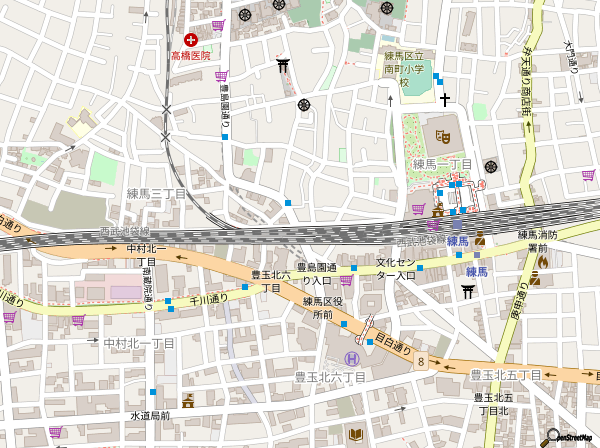
Task: Click the 文化センター入口 intersection label
Action: pos(396,270)
